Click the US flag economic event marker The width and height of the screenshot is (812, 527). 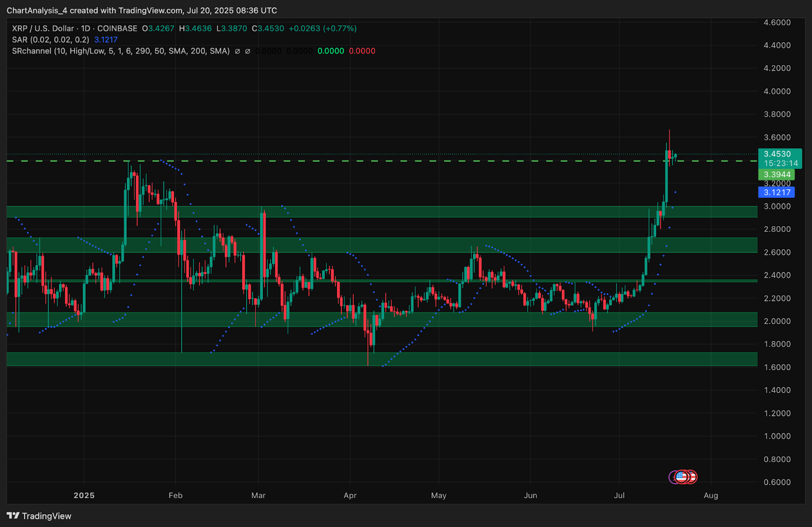(x=682, y=477)
